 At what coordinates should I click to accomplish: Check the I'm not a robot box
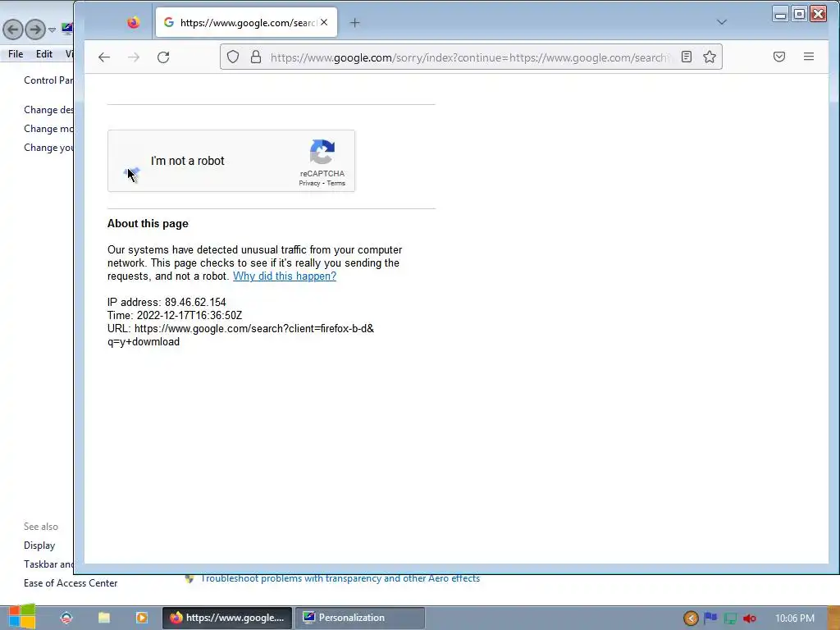(132, 161)
